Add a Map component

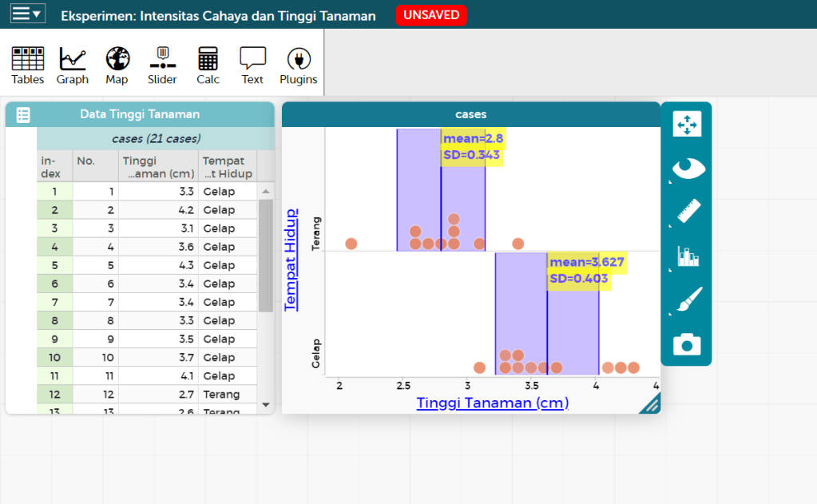click(117, 65)
